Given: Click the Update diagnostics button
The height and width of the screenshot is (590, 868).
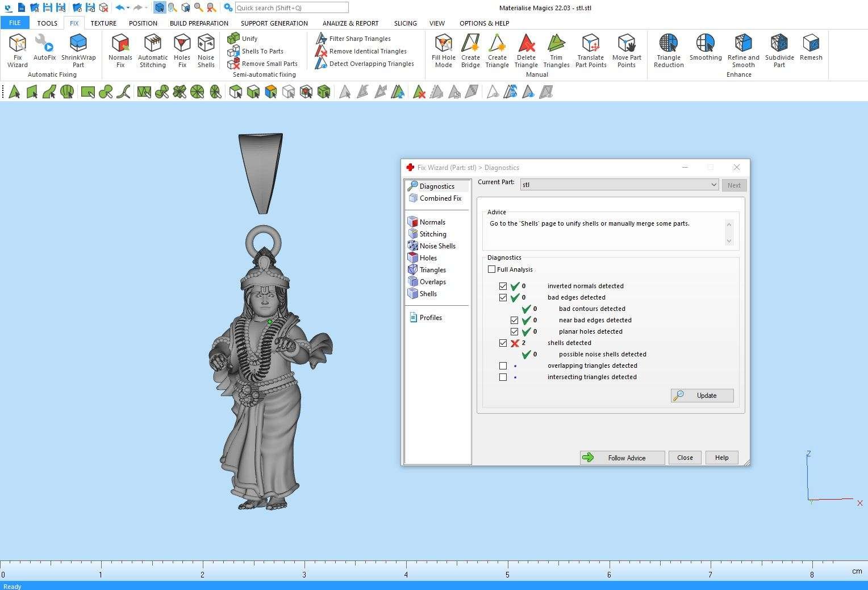Looking at the screenshot, I should 702,396.
